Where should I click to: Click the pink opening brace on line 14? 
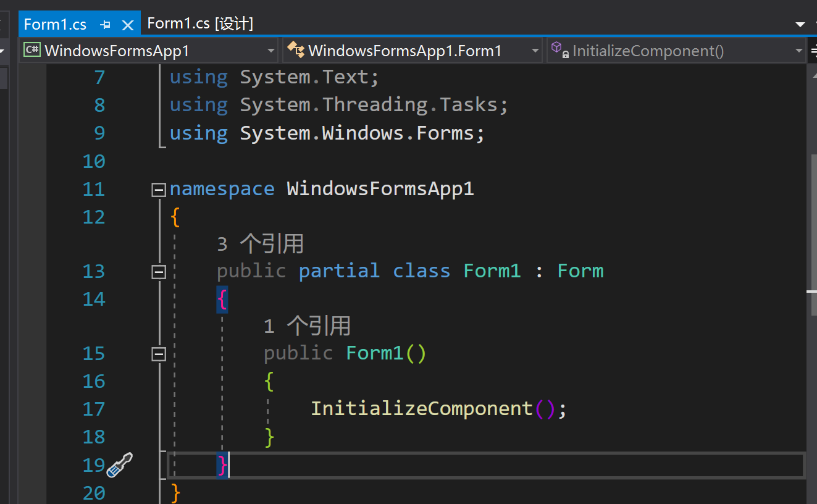click(x=222, y=300)
